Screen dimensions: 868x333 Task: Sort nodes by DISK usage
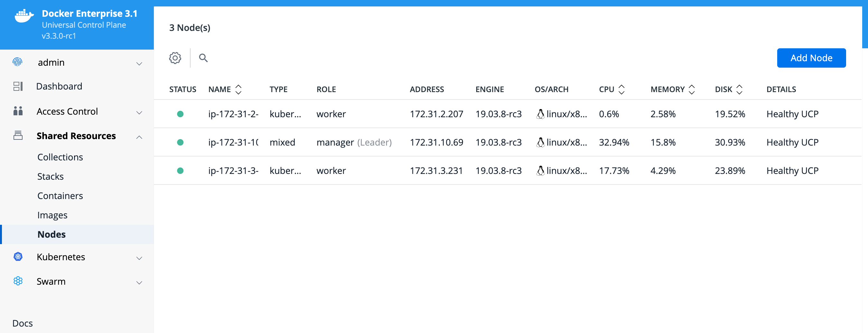tap(739, 89)
